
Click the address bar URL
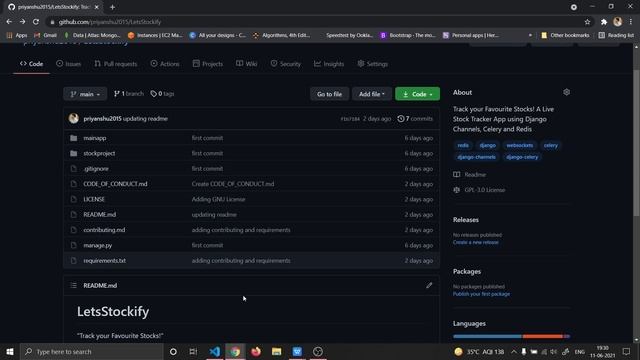click(110, 22)
